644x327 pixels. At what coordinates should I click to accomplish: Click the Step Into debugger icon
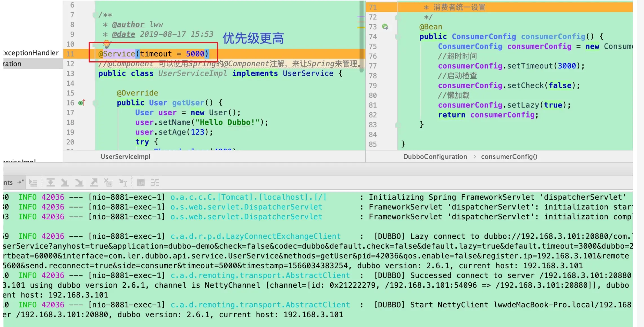65,183
